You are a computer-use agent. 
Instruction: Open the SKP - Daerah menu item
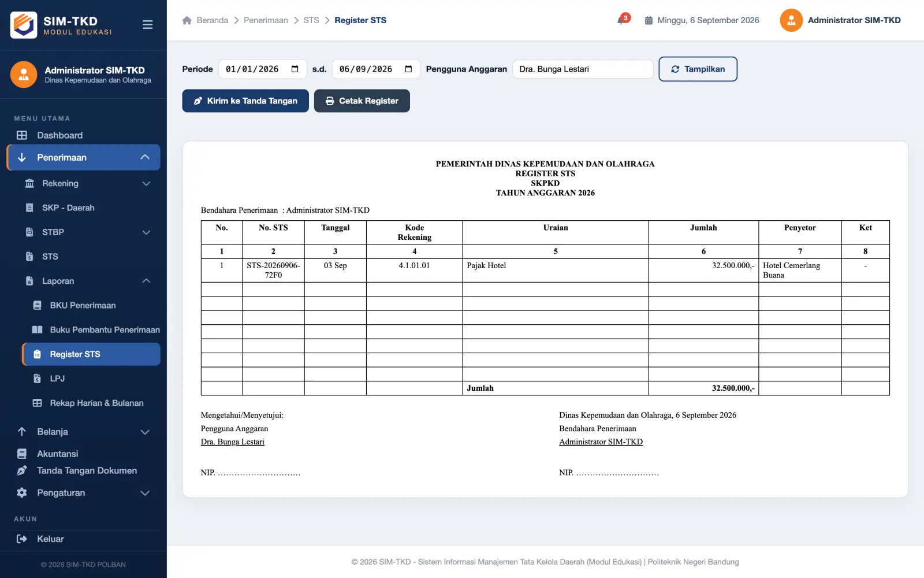(x=91, y=208)
